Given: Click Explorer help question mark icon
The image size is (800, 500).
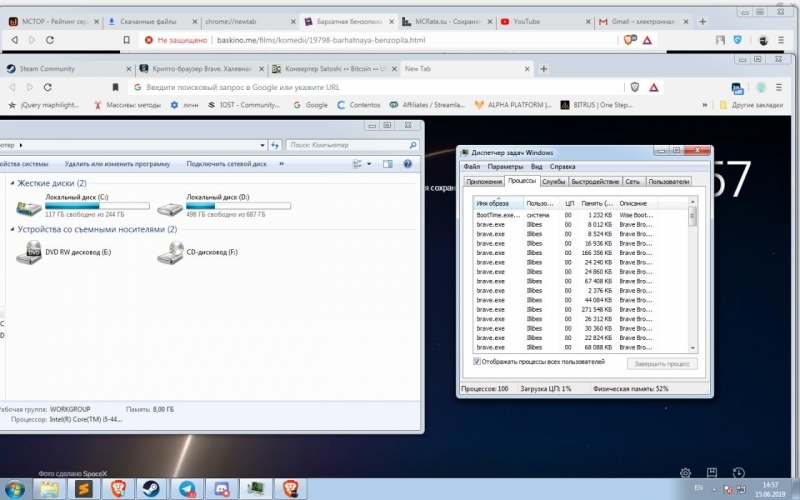Looking at the screenshot, I should (x=407, y=164).
